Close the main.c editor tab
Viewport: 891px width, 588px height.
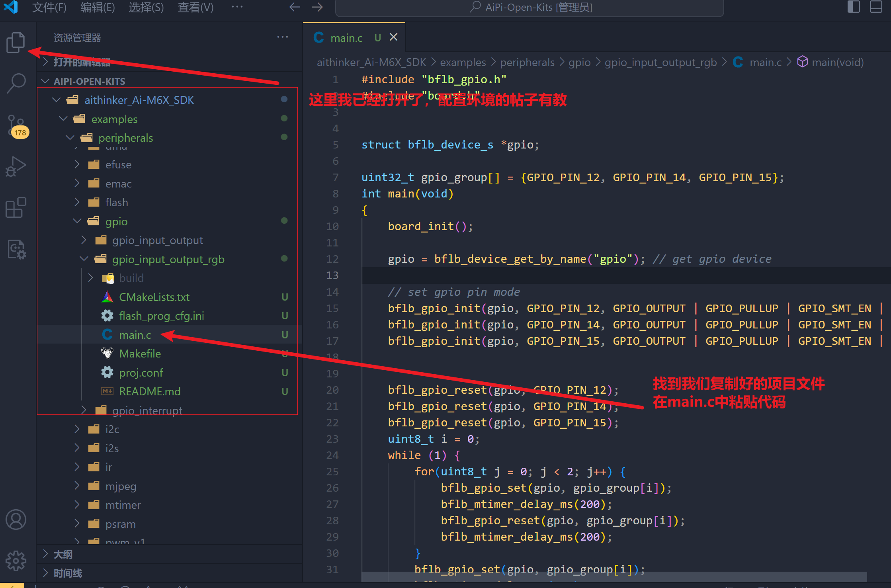coord(394,37)
